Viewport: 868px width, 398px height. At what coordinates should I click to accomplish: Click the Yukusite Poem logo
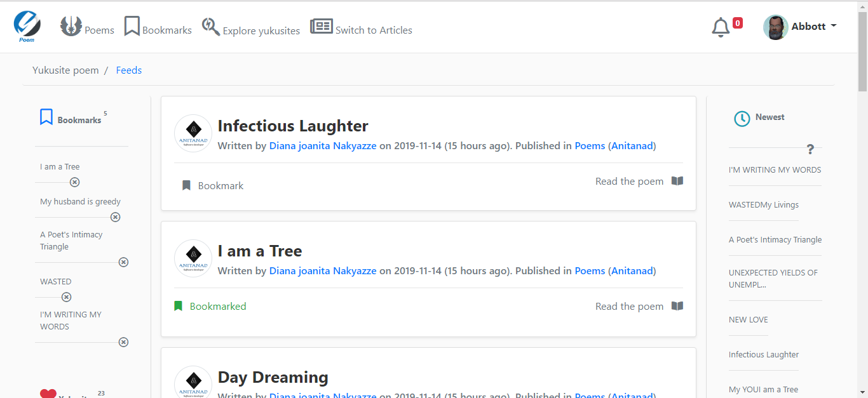27,27
